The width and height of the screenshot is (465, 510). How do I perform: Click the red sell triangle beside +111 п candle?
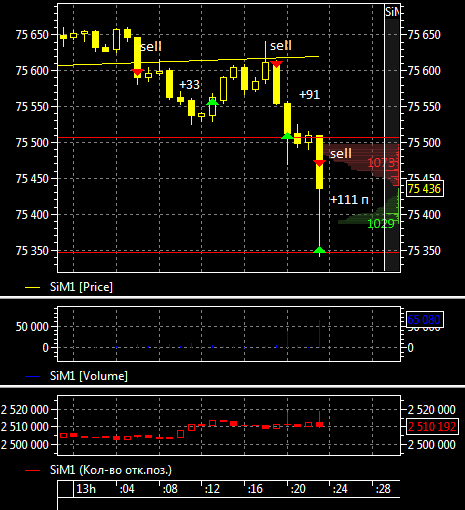[319, 163]
